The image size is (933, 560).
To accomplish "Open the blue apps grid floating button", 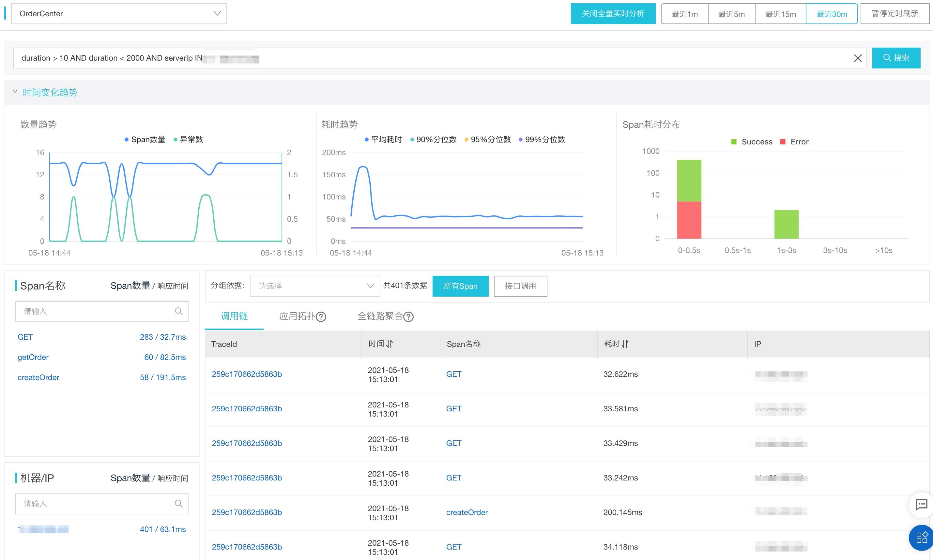I will tap(921, 538).
